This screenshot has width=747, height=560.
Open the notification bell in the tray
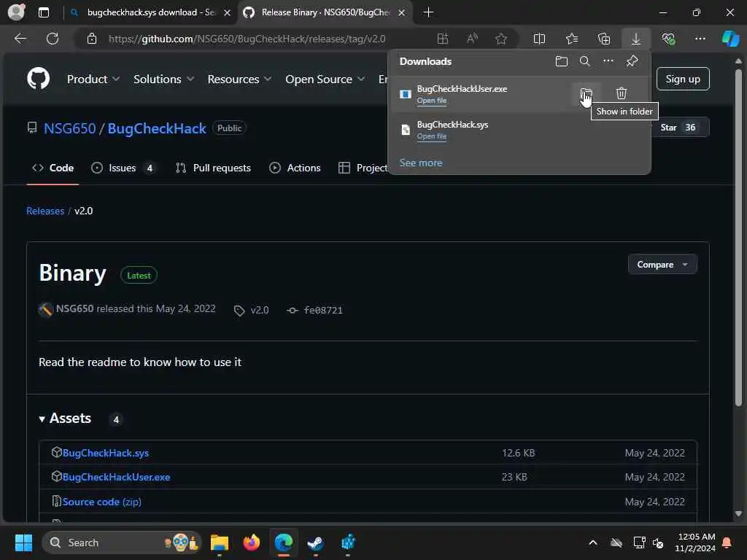click(727, 542)
